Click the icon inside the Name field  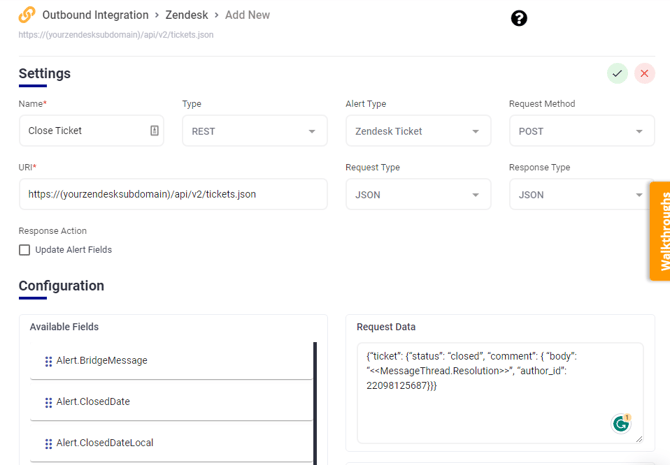click(x=154, y=131)
